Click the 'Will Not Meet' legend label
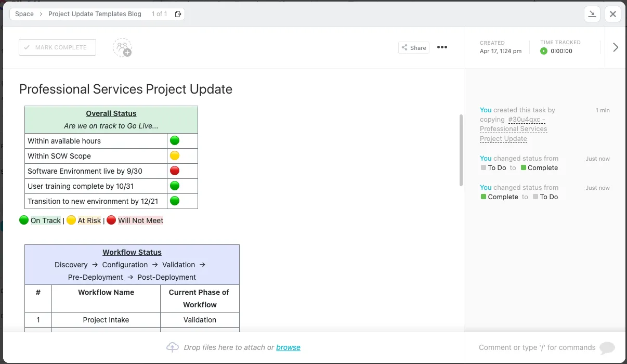 pos(140,220)
